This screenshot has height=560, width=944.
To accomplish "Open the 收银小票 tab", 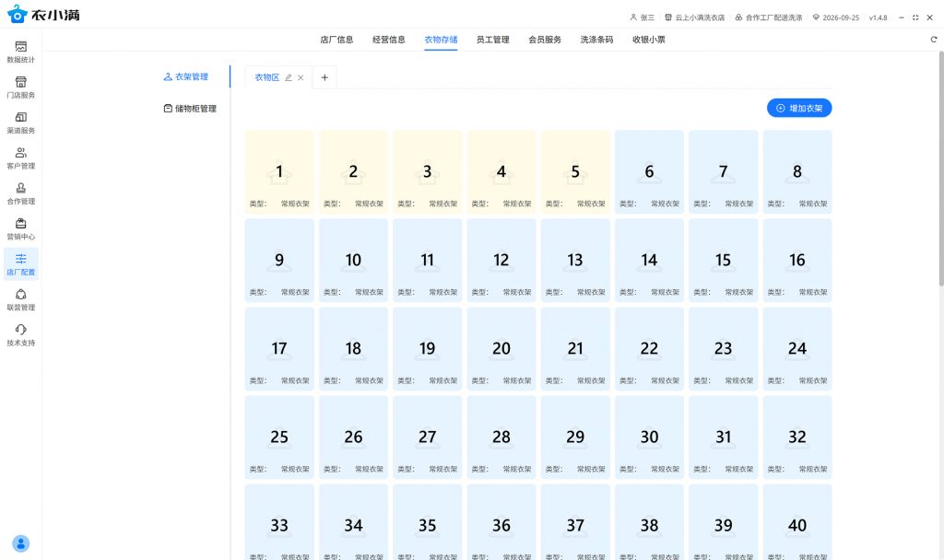I will tap(649, 40).
